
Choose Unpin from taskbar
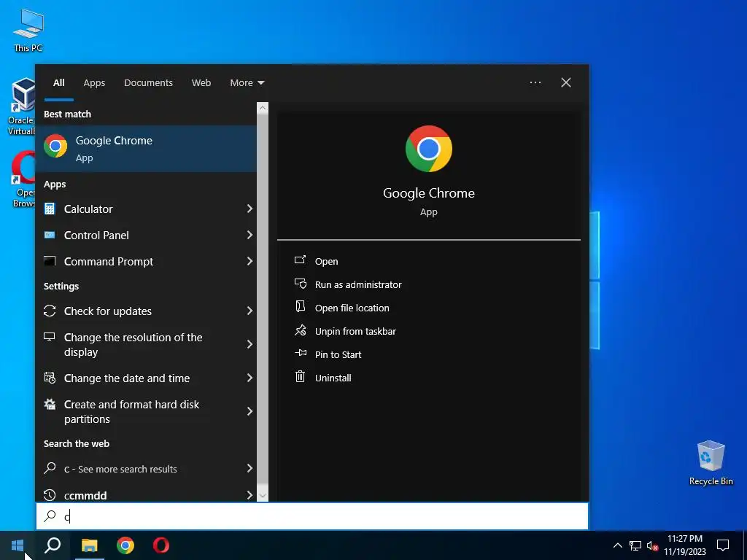(355, 332)
